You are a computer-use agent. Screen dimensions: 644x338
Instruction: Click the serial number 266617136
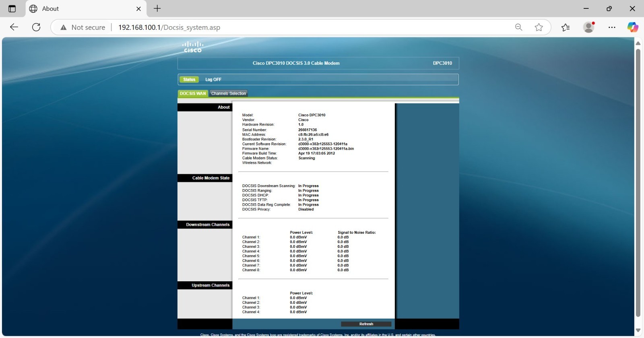point(308,130)
